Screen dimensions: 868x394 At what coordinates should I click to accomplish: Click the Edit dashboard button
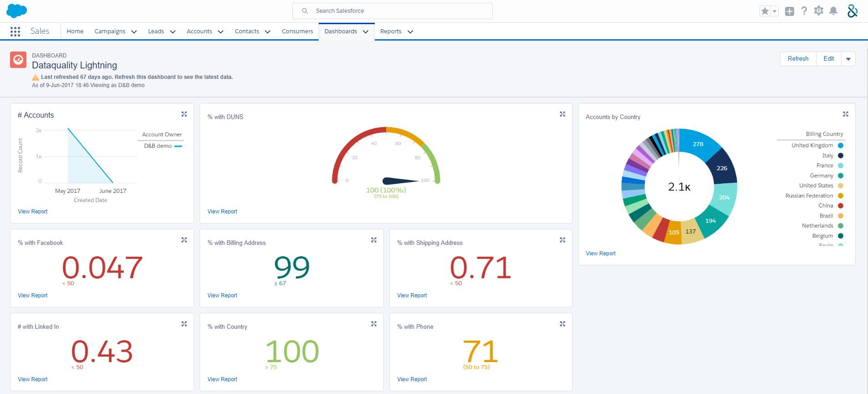(829, 59)
